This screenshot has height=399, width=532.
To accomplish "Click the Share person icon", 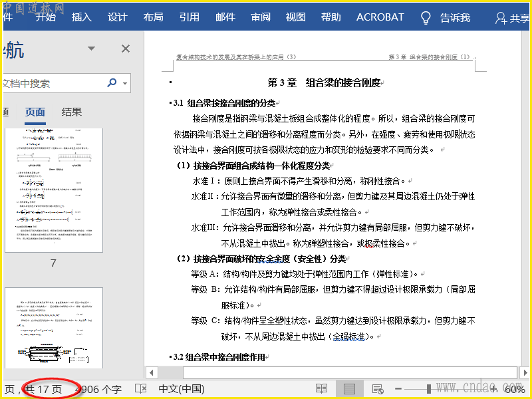I will pyautogui.click(x=501, y=18).
